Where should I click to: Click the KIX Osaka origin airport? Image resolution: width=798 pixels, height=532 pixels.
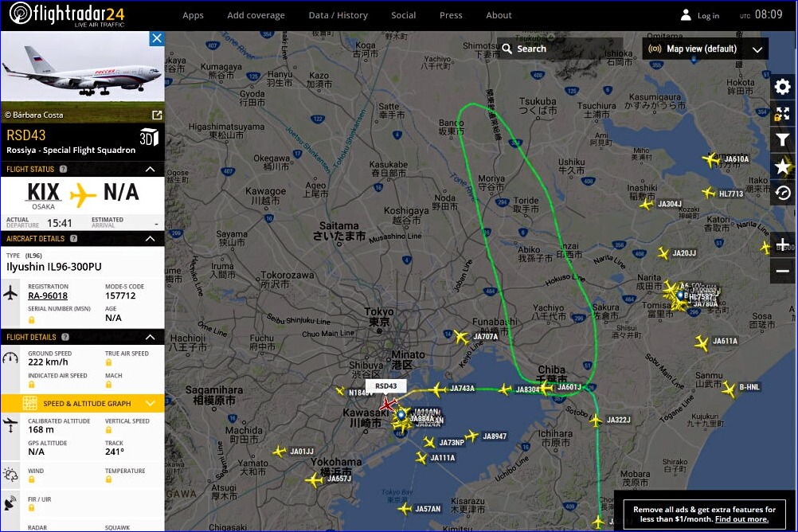[x=43, y=195]
